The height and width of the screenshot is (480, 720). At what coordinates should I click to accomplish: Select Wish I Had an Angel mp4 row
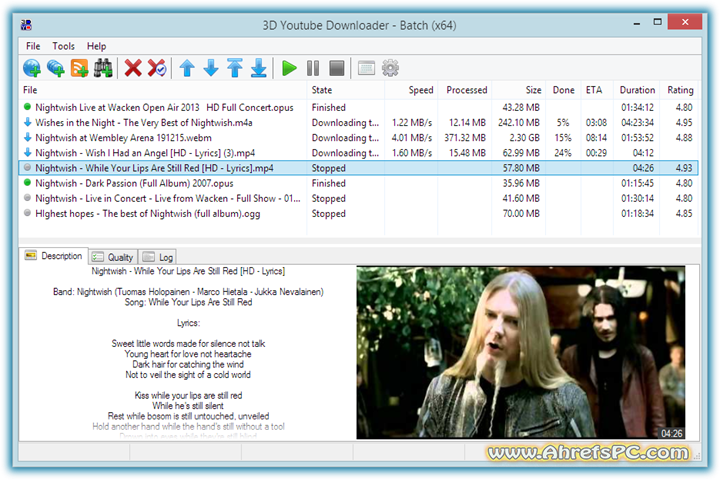coord(358,153)
